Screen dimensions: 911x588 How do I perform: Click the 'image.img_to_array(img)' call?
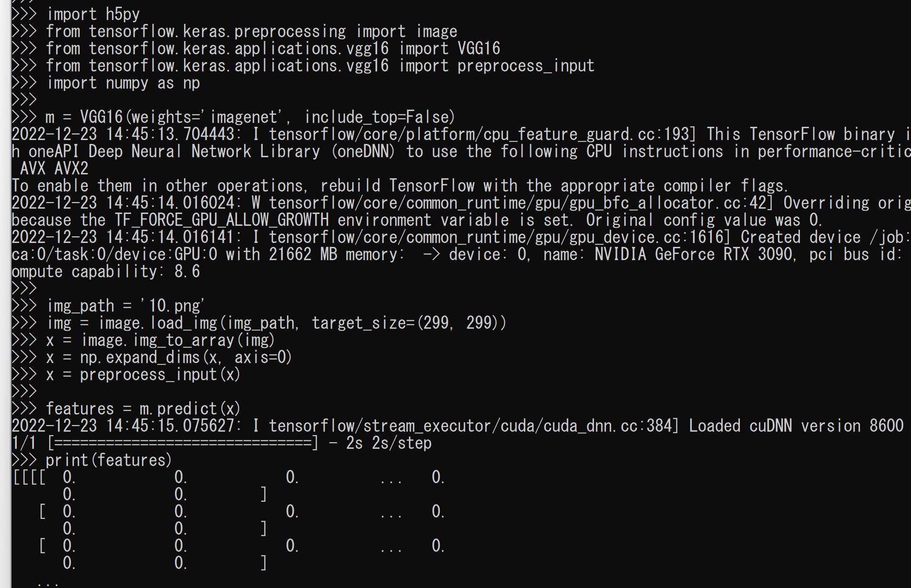[178, 340]
